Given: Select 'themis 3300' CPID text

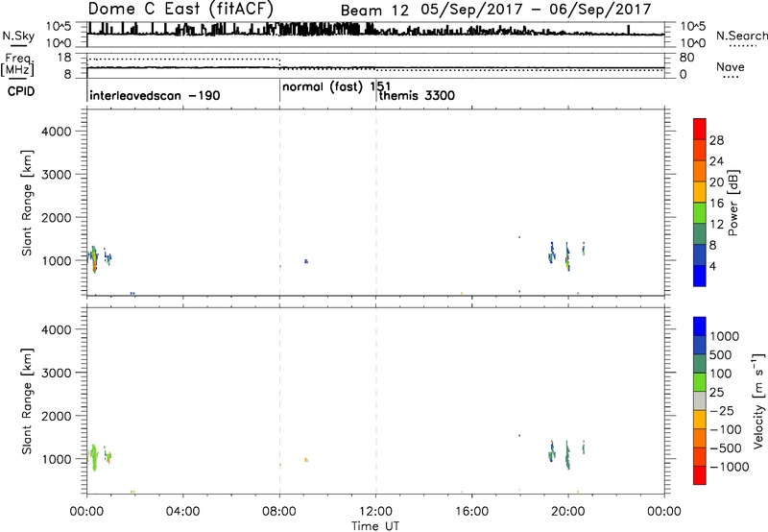Looking at the screenshot, I should pyautogui.click(x=417, y=95).
